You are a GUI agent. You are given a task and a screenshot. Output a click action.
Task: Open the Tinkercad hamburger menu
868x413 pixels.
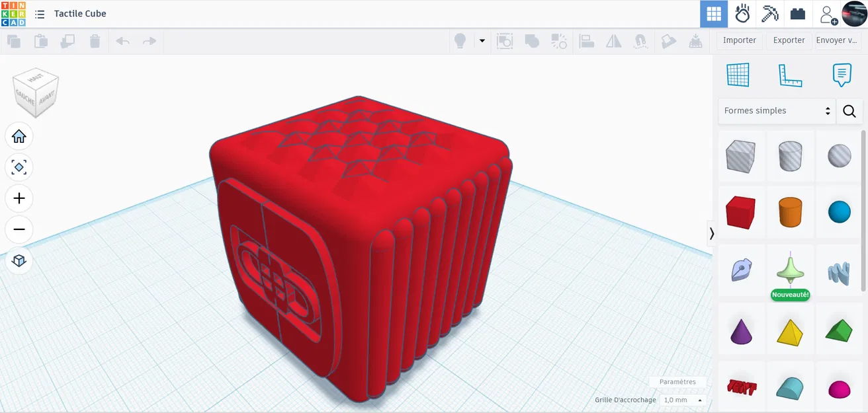39,13
